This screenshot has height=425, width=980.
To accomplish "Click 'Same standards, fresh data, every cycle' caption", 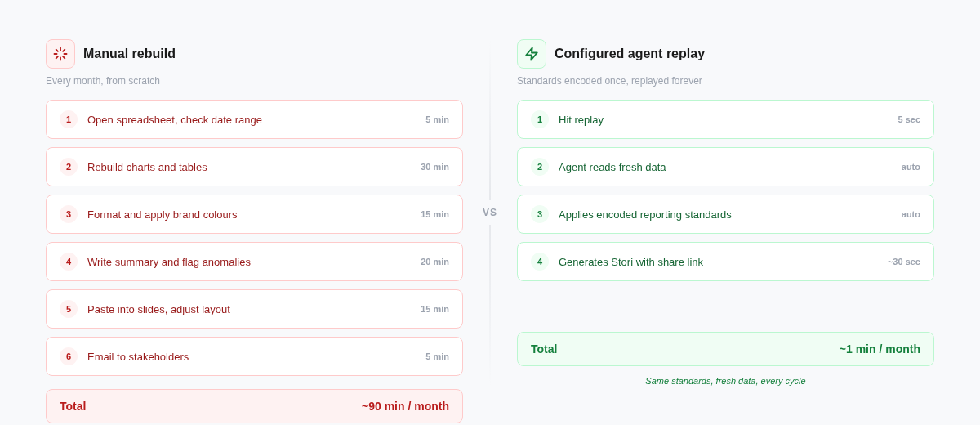I will coord(725,381).
